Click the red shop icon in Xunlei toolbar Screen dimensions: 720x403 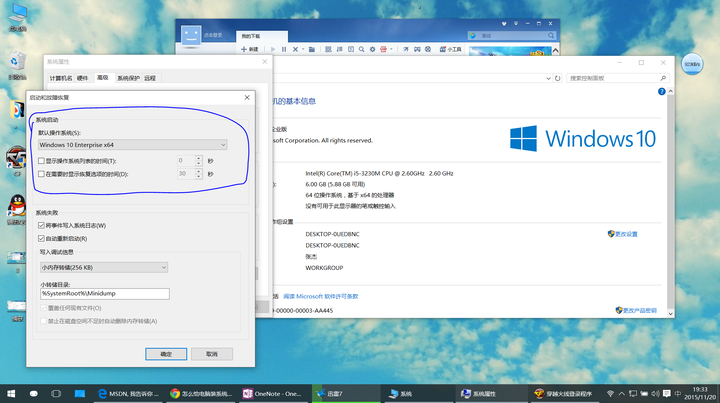[x=383, y=49]
